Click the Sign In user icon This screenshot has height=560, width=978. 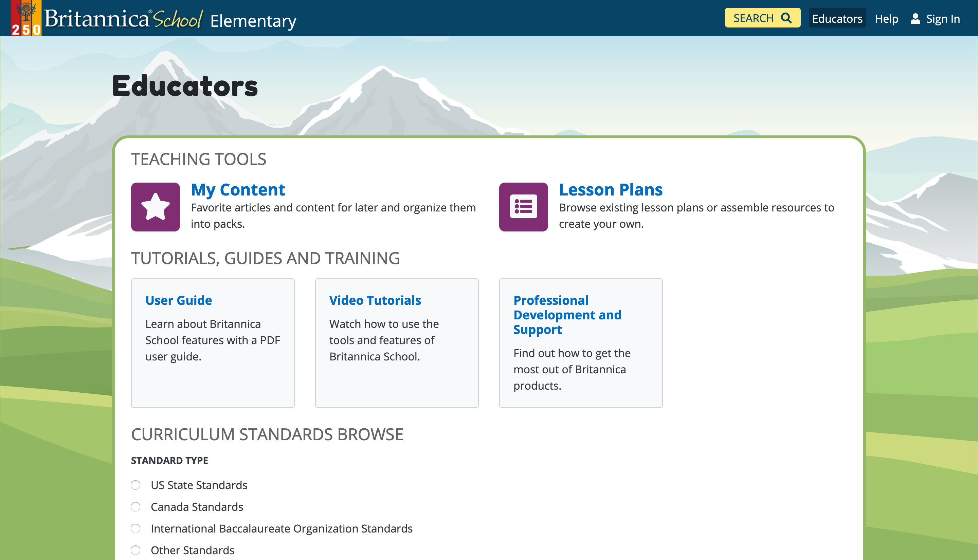coord(915,18)
